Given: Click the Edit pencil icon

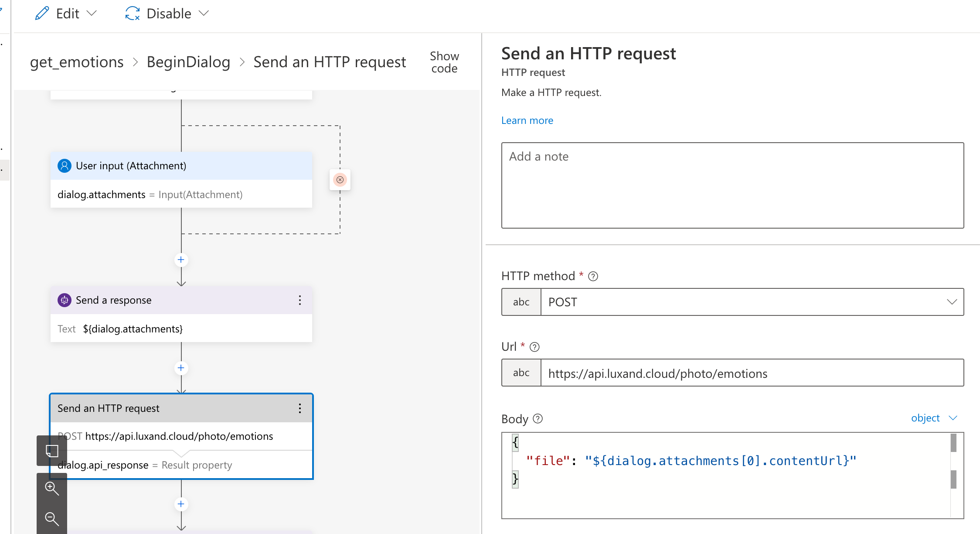Looking at the screenshot, I should click(42, 14).
